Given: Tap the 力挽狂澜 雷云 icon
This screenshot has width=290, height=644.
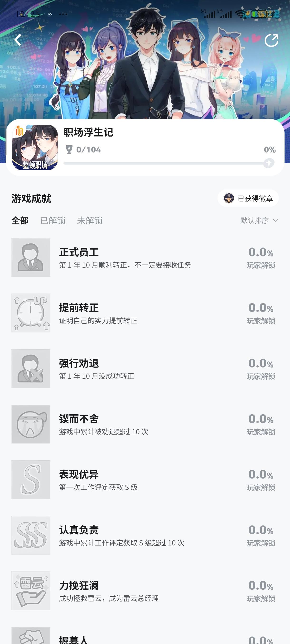Looking at the screenshot, I should [31, 591].
